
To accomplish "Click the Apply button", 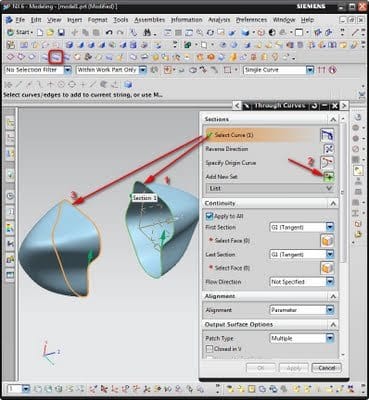I will pos(294,368).
